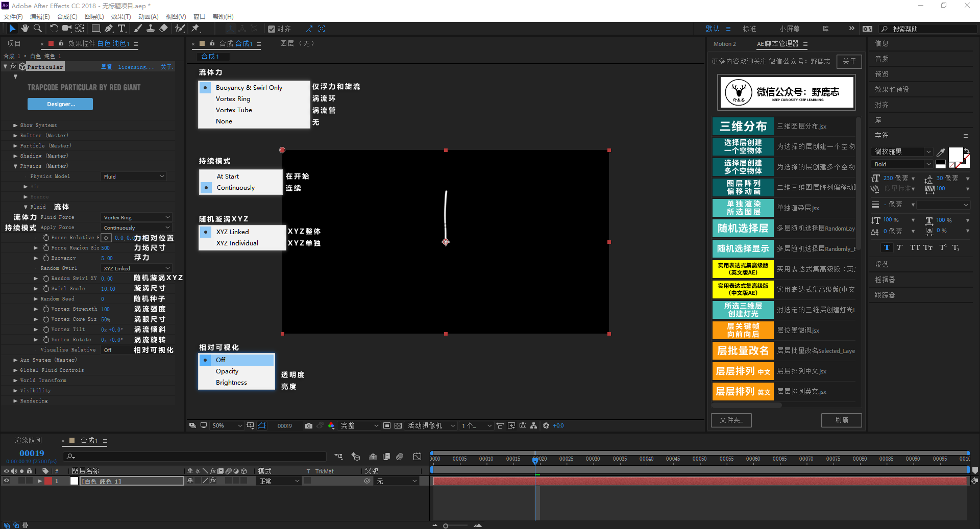Screen dimensions: 980x529
Task: Open the 50% magnification dropdown
Action: pyautogui.click(x=227, y=425)
